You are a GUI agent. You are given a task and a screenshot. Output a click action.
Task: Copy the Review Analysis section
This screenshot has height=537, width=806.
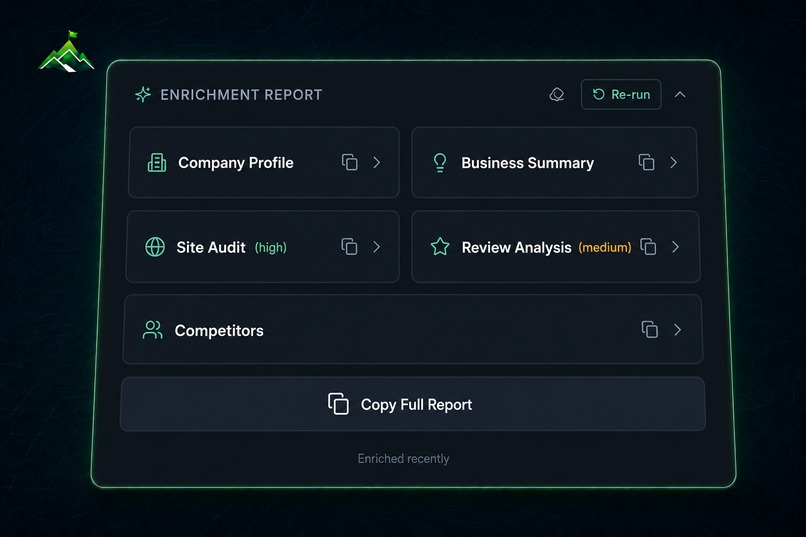[648, 247]
